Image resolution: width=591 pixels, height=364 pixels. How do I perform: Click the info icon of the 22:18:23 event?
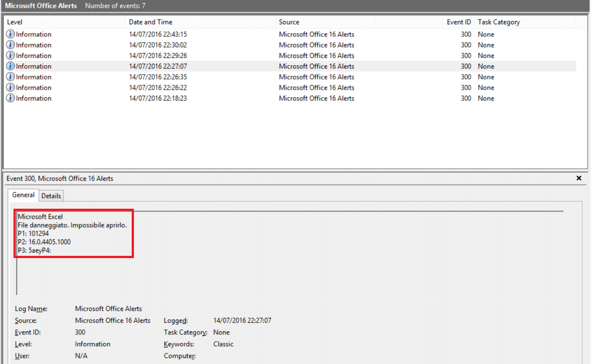pos(11,98)
